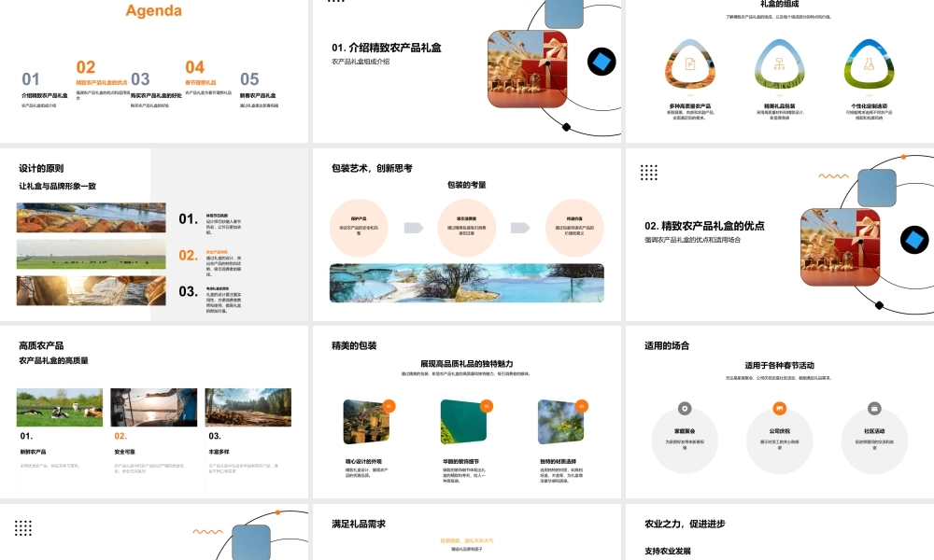Click the 支持农业发展 text
This screenshot has height=560, width=934.
click(668, 551)
